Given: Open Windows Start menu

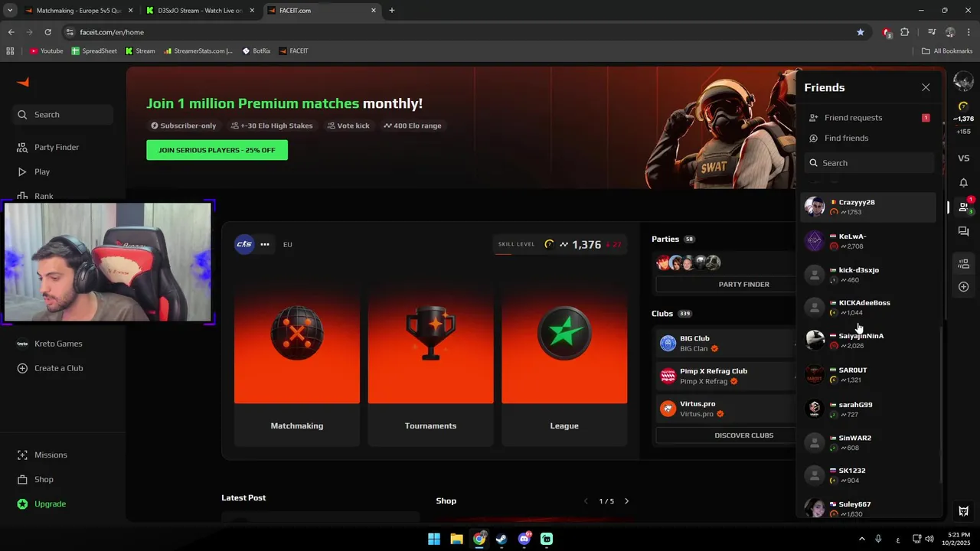Looking at the screenshot, I should [434, 539].
